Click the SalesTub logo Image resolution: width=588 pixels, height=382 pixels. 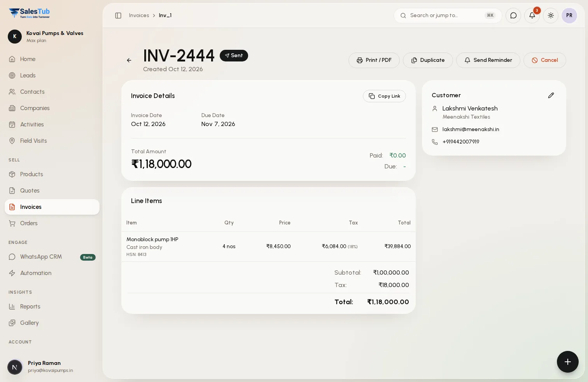click(30, 13)
